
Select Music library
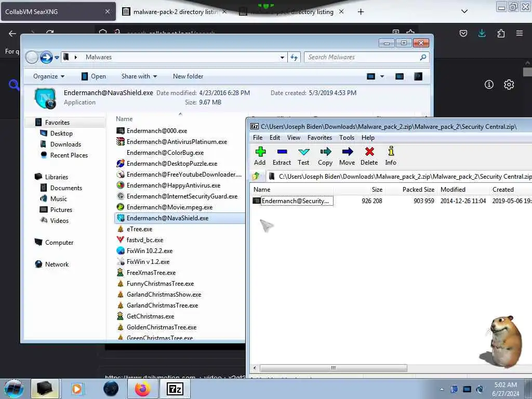[x=54, y=199]
